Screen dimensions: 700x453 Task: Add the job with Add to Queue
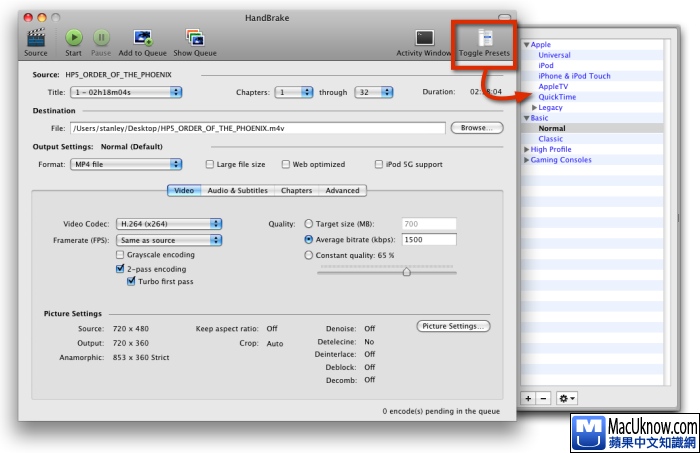tap(142, 38)
